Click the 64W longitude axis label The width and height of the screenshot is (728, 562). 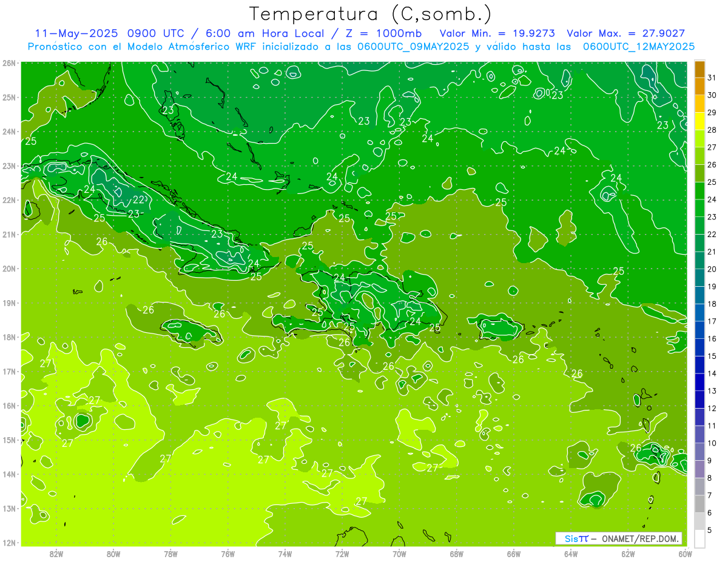[571, 554]
